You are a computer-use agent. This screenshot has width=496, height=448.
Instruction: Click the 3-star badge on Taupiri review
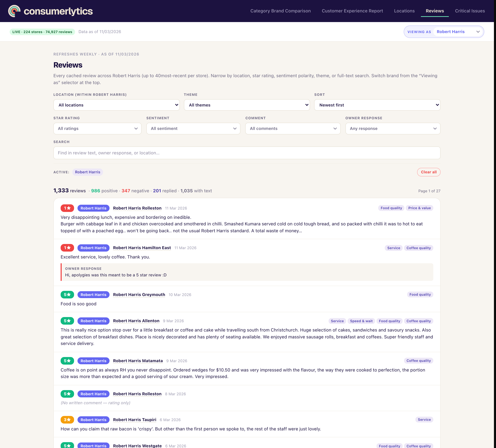67,420
